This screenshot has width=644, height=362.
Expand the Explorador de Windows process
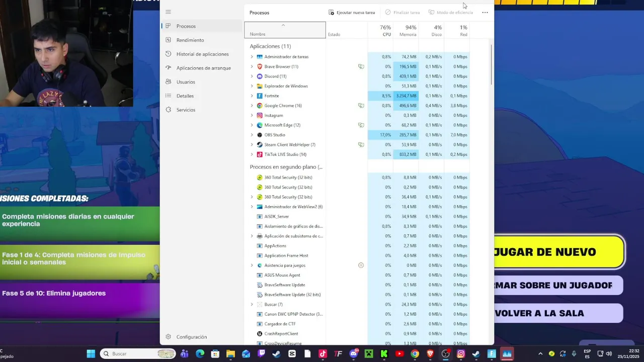[252, 86]
